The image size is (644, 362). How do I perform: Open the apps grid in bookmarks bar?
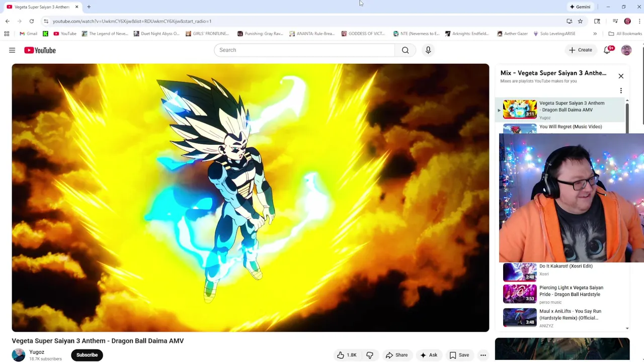7,34
